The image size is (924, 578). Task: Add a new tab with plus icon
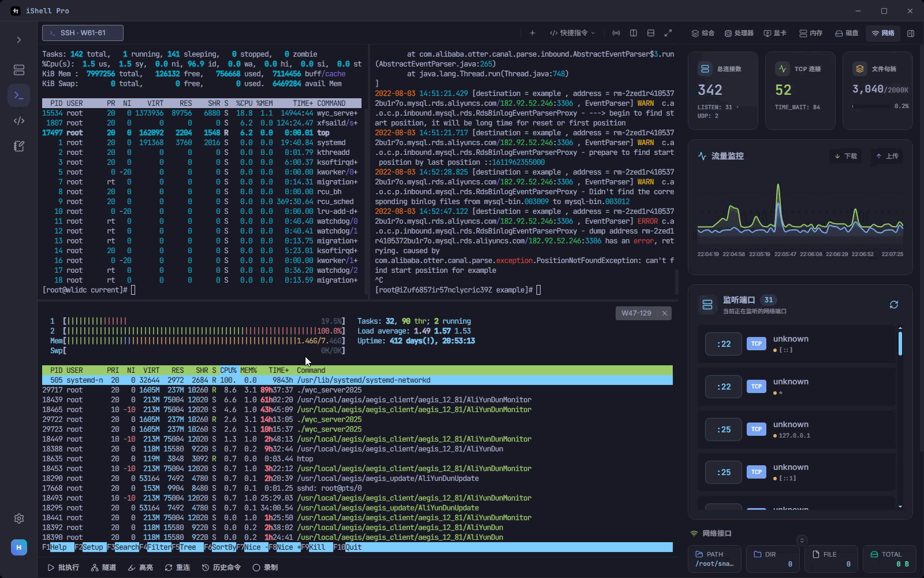click(x=532, y=33)
